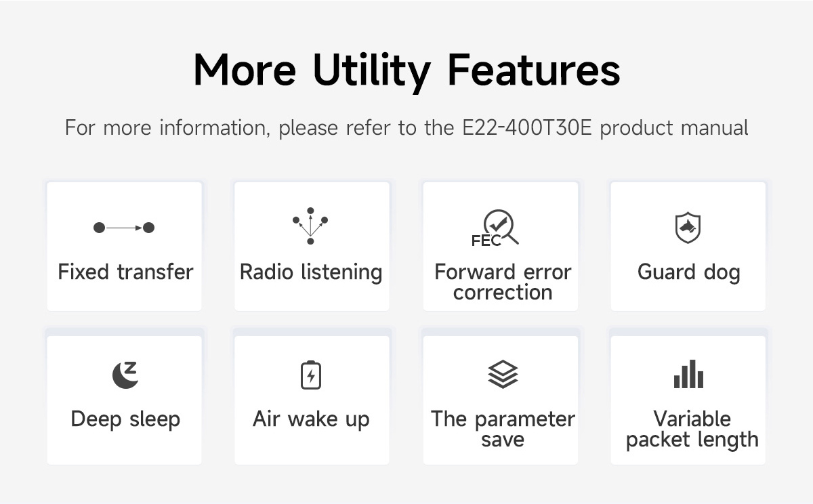Click the More Utility Features heading
The height and width of the screenshot is (504, 813).
tap(406, 70)
